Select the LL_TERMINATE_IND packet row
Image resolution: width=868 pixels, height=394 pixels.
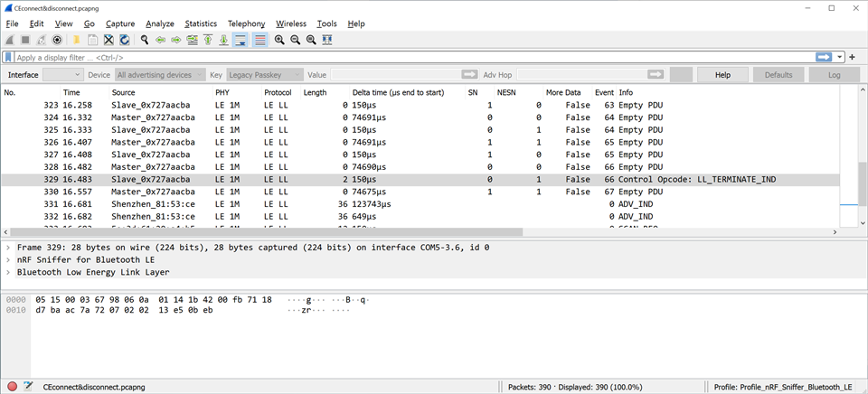(420, 179)
